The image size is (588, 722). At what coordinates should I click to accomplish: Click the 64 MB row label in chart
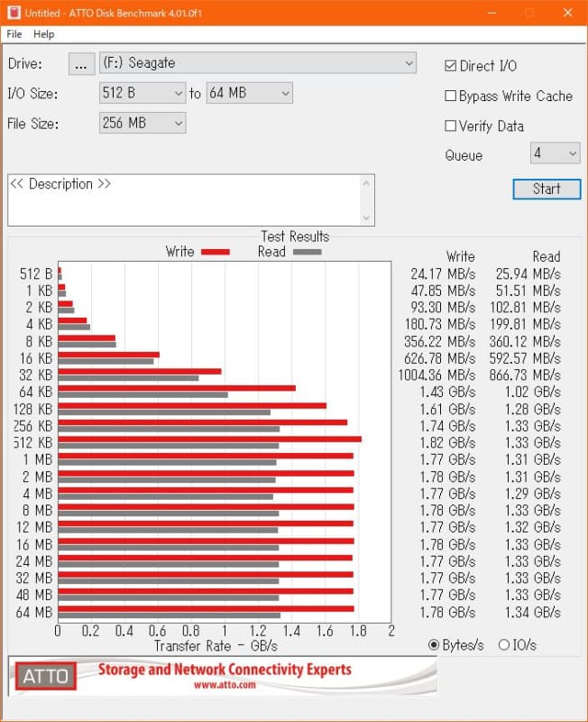pyautogui.click(x=34, y=613)
